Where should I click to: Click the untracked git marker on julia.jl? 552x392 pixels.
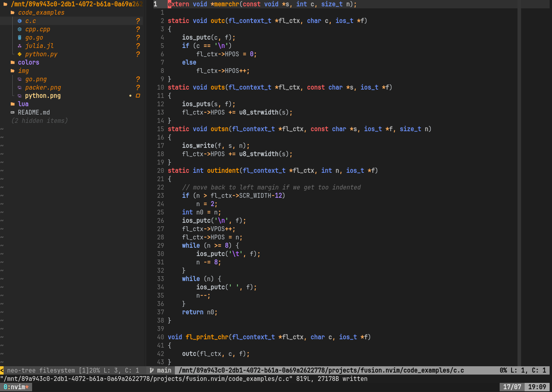coord(138,46)
